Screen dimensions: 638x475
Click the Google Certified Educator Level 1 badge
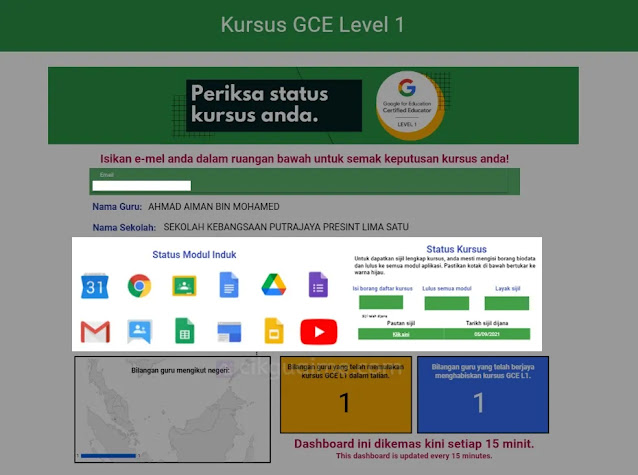click(x=406, y=105)
